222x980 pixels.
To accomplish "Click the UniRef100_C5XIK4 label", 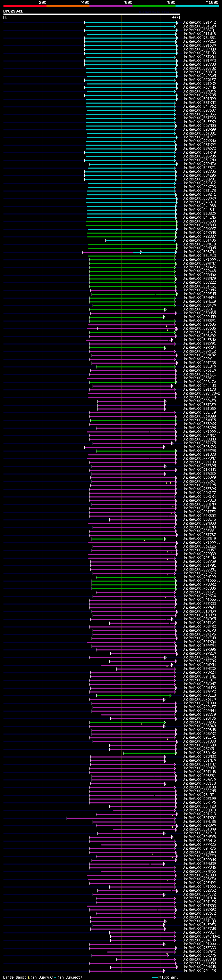I will (x=199, y=496).
